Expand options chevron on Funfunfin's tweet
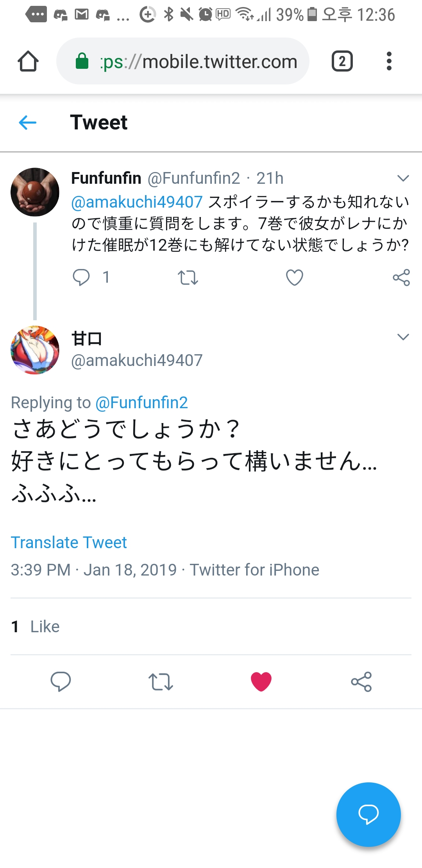 [x=403, y=178]
